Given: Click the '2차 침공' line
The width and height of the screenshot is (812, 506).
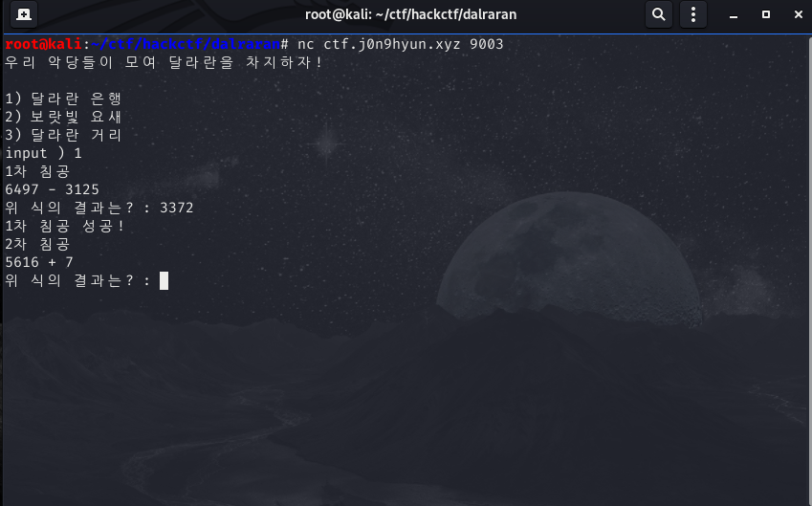Looking at the screenshot, I should tap(37, 244).
